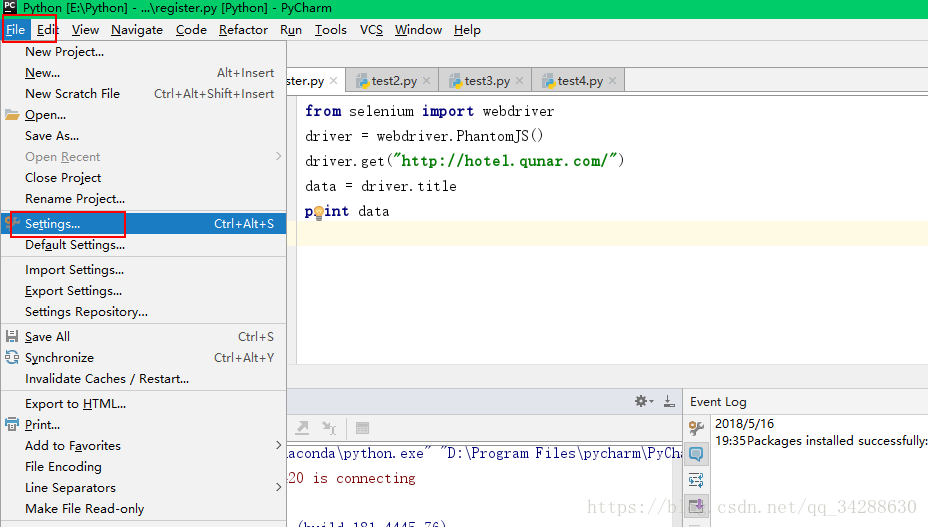Click the hotel.qunar.com URL string in code
The image size is (928, 527).
pyautogui.click(x=505, y=161)
